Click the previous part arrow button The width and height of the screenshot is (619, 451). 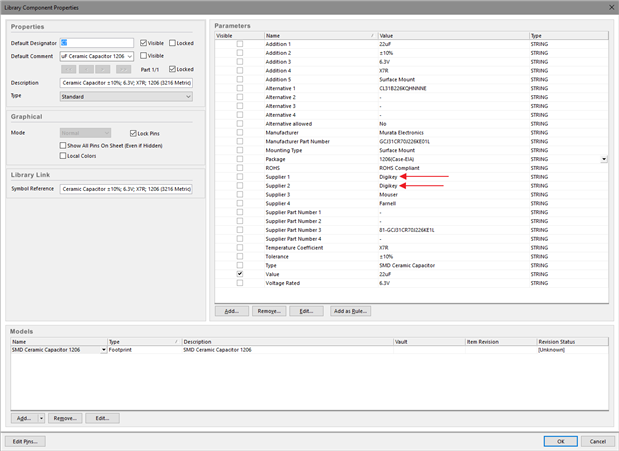coord(87,69)
